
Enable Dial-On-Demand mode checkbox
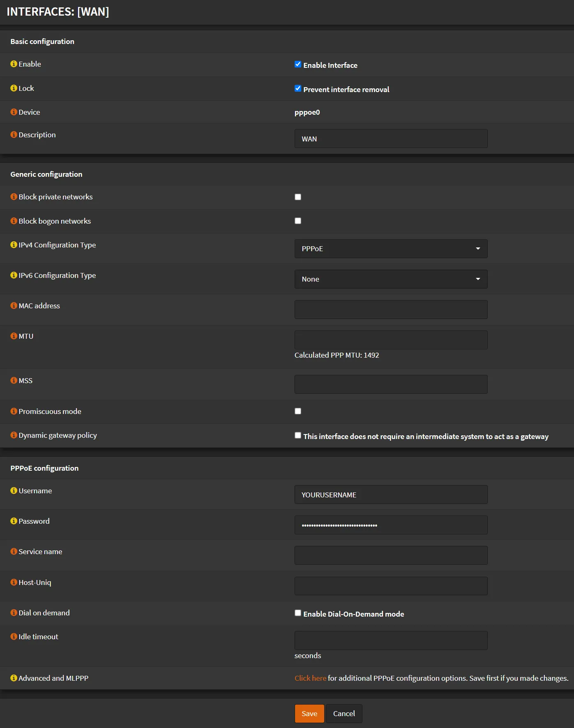[298, 613]
